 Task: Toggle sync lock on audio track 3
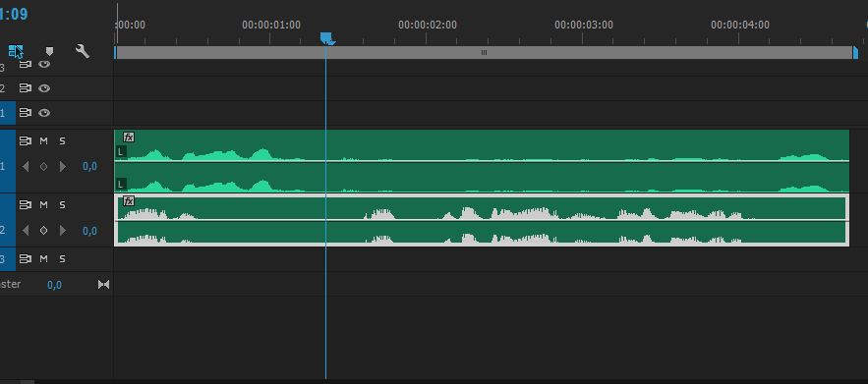tap(26, 258)
